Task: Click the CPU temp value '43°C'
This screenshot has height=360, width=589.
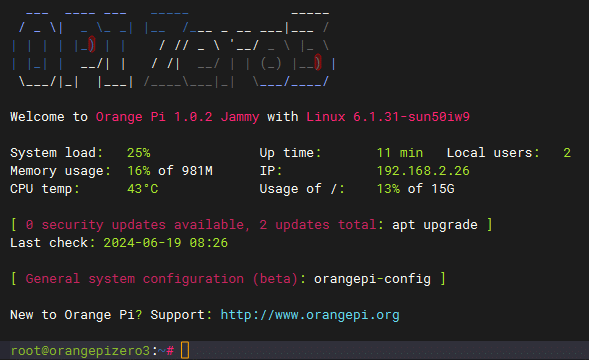Action: point(142,189)
